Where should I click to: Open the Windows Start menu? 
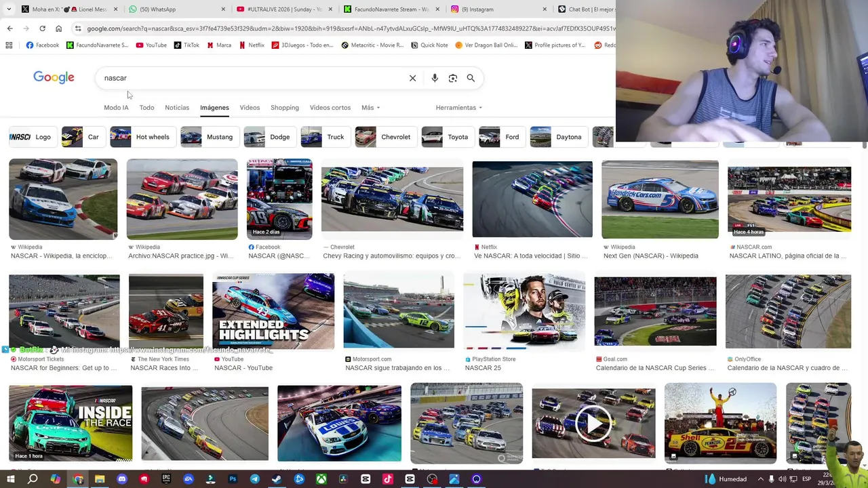click(10, 479)
